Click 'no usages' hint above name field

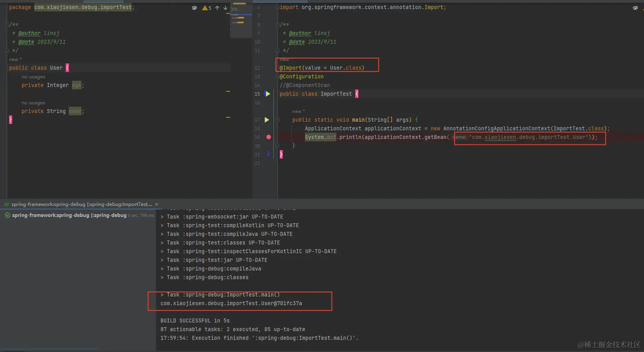33,103
